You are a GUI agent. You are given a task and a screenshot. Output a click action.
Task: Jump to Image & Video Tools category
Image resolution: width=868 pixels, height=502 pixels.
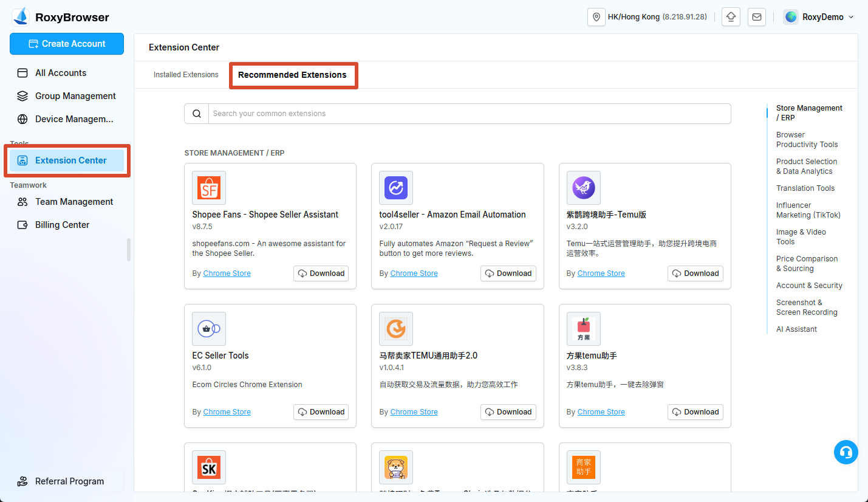[x=801, y=237]
